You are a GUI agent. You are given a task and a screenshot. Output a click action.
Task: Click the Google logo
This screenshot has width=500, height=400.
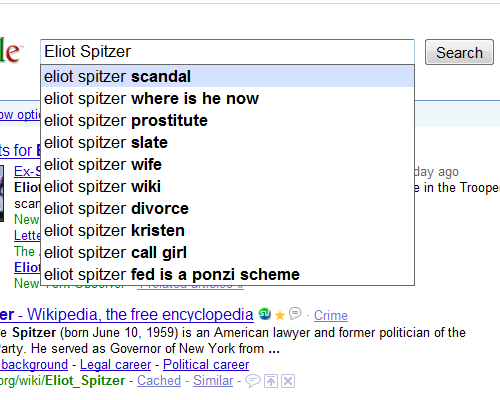pyautogui.click(x=10, y=50)
